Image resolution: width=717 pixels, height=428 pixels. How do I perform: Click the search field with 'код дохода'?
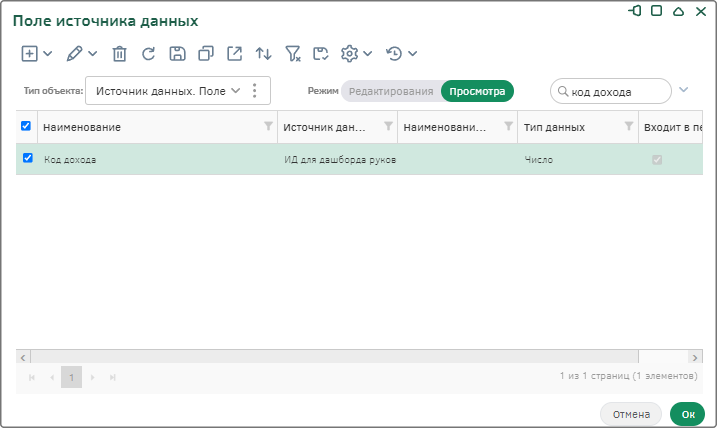coord(611,91)
